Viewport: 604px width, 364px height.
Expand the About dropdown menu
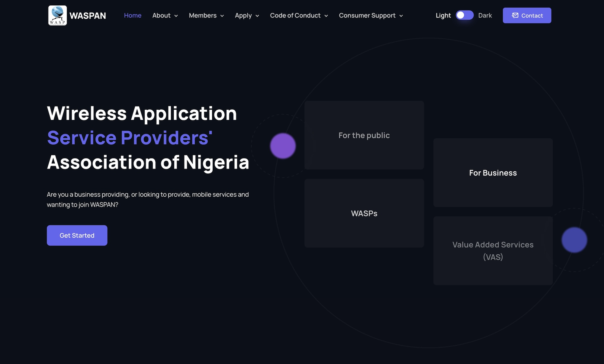pyautogui.click(x=165, y=15)
